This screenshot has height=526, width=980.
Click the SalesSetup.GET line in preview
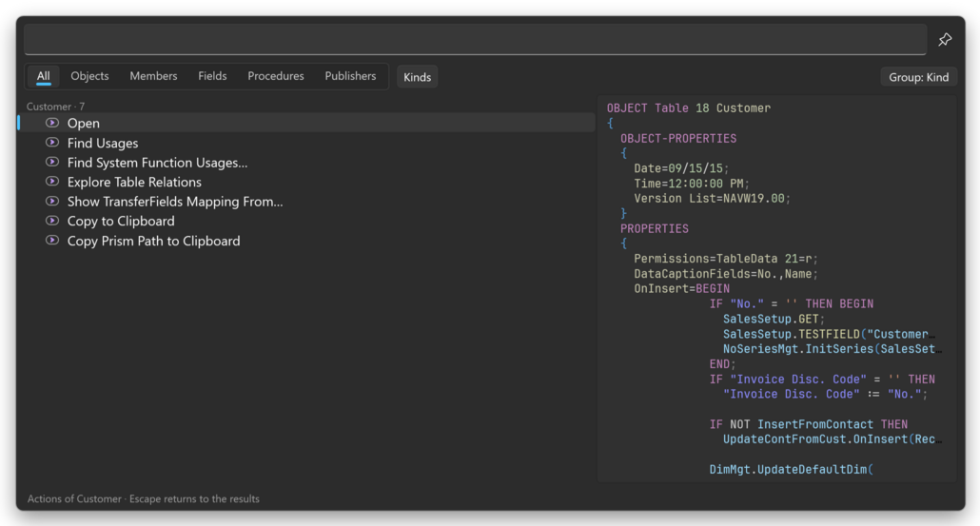coord(774,319)
